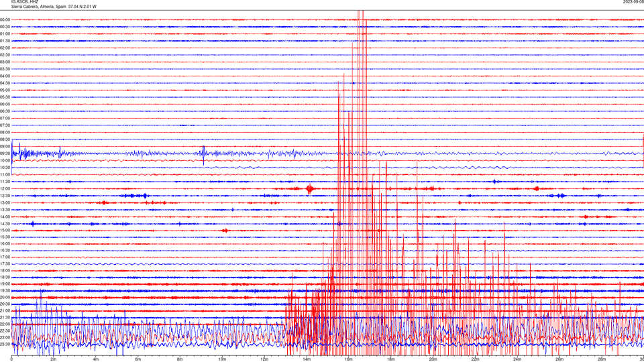Select the 01:30 time row label
The image size is (644, 362).
[x=5, y=41]
